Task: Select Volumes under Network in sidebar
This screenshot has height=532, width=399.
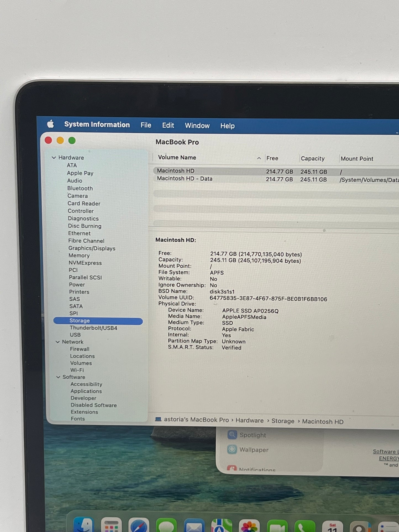Action: click(81, 363)
